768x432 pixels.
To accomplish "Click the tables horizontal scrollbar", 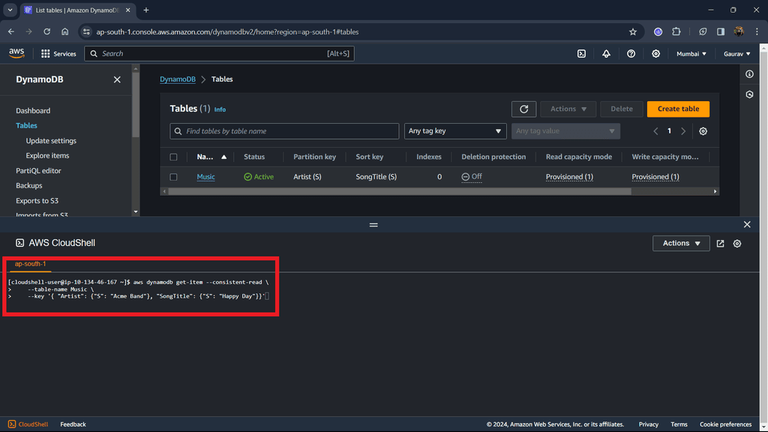I will tap(399, 192).
